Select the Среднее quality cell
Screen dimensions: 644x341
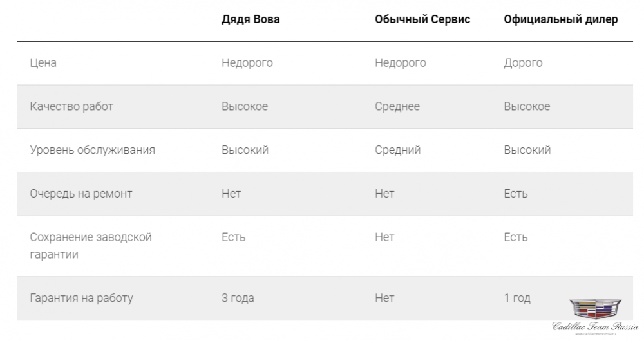coord(397,107)
